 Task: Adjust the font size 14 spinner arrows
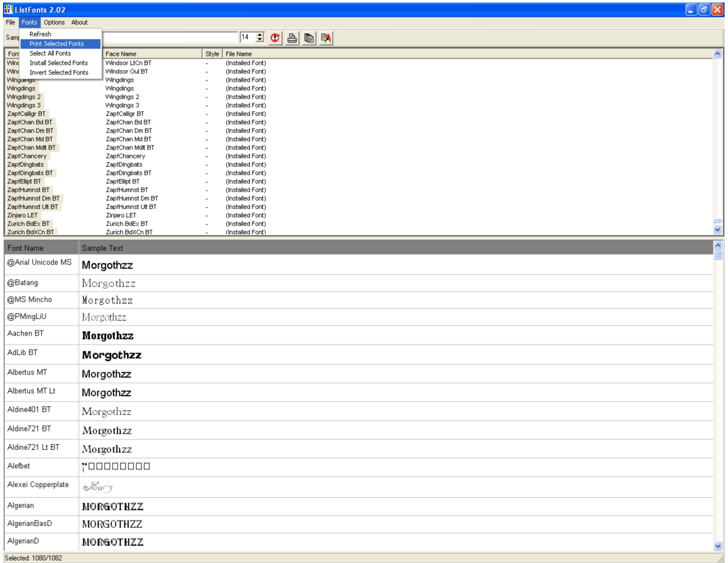point(260,38)
